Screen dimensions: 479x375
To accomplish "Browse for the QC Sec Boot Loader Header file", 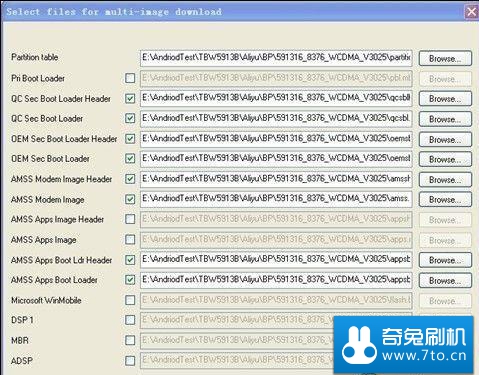I will click(x=445, y=99).
